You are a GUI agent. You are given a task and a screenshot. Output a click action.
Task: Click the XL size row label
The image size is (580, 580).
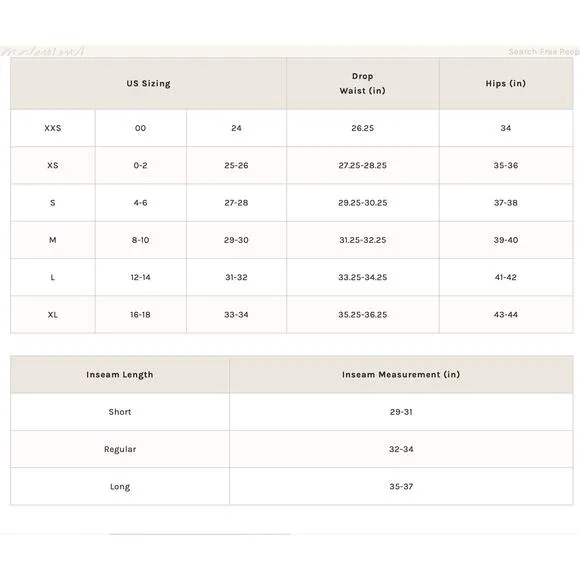(53, 315)
